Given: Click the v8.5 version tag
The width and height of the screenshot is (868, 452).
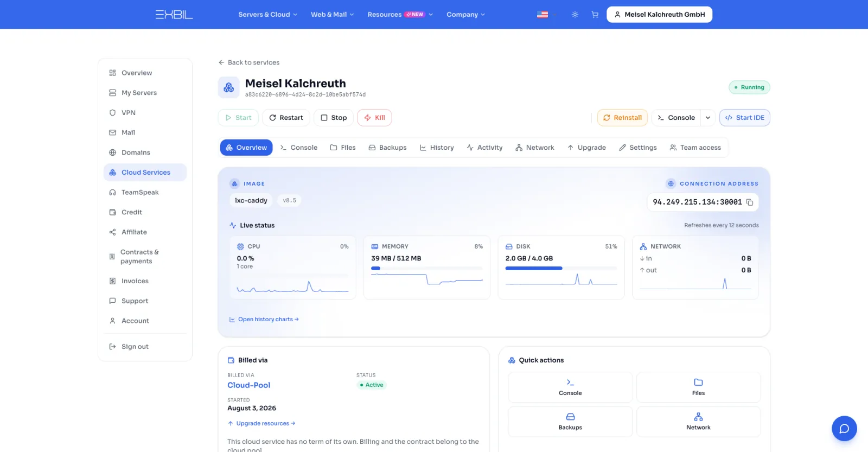Looking at the screenshot, I should [290, 201].
